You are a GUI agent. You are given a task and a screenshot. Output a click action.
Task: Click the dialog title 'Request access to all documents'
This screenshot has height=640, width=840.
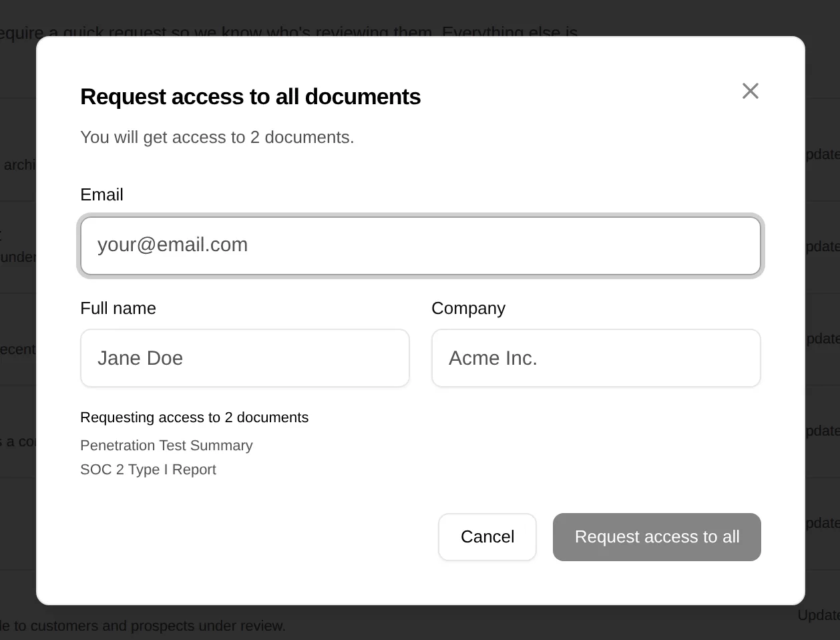coord(250,97)
